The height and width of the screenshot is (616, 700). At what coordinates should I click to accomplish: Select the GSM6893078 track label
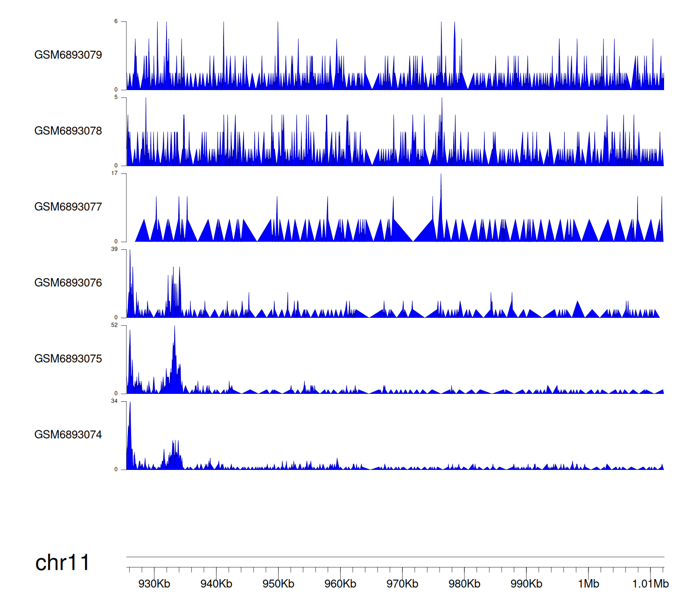click(x=68, y=131)
